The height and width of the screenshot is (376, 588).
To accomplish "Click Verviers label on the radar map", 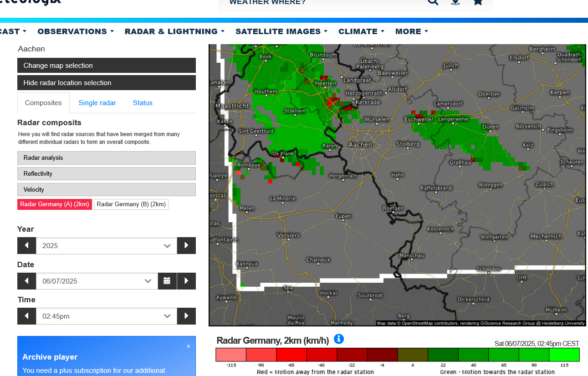I will pos(289,235).
